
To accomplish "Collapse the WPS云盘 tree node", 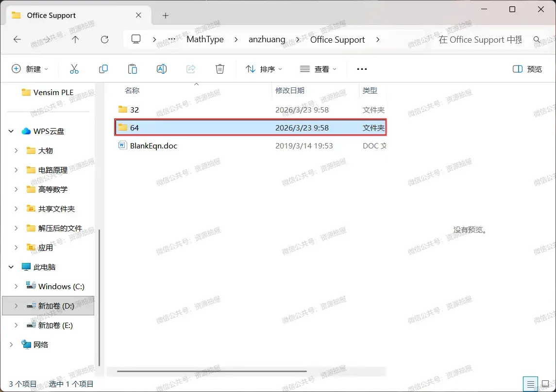I will point(11,131).
